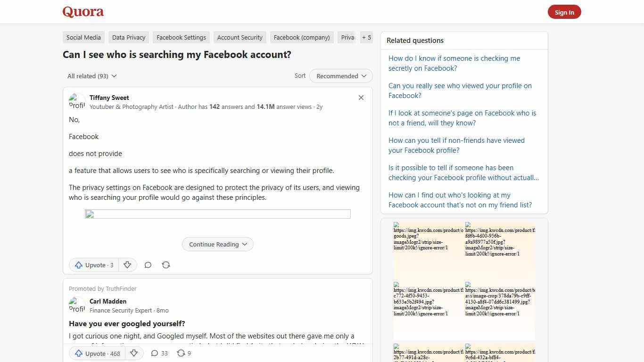This screenshot has height=362, width=644.
Task: Click the image inside Tiffany's answer
Action: coord(217,214)
